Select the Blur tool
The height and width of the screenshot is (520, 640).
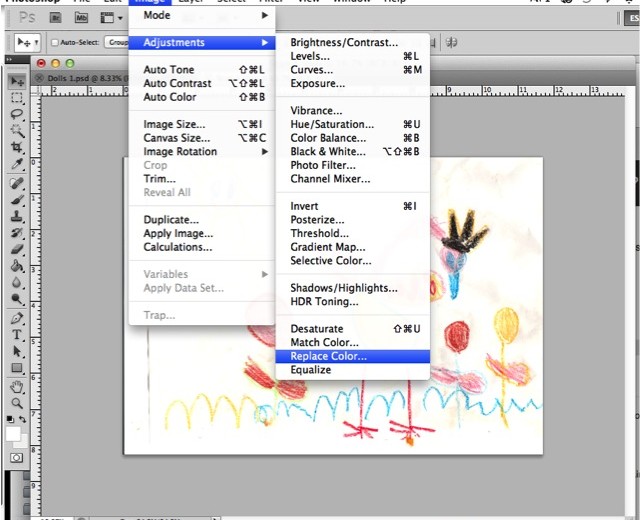pos(17,282)
